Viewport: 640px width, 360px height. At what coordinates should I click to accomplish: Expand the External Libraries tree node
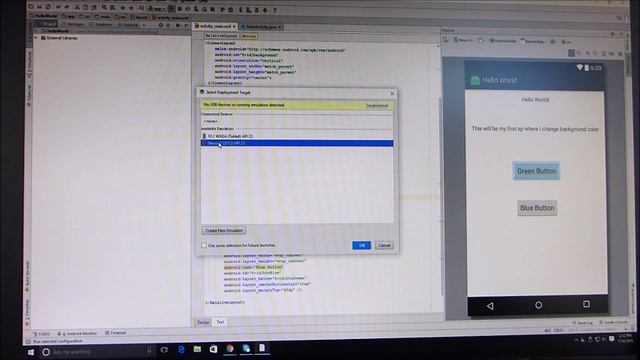36,38
